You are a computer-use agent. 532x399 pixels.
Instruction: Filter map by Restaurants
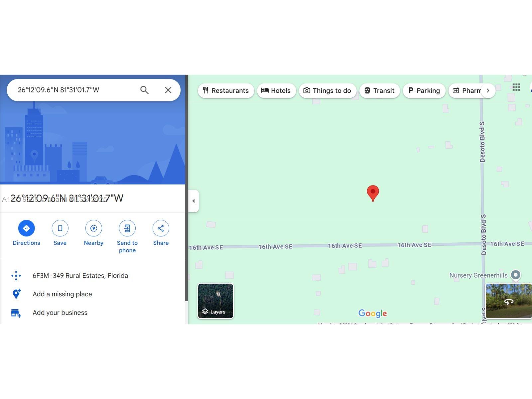(226, 90)
